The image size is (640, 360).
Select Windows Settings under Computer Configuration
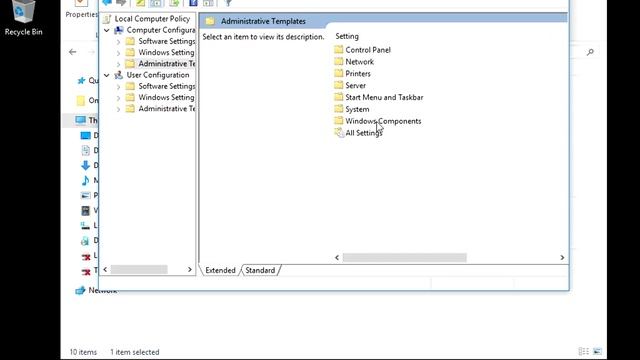[166, 53]
